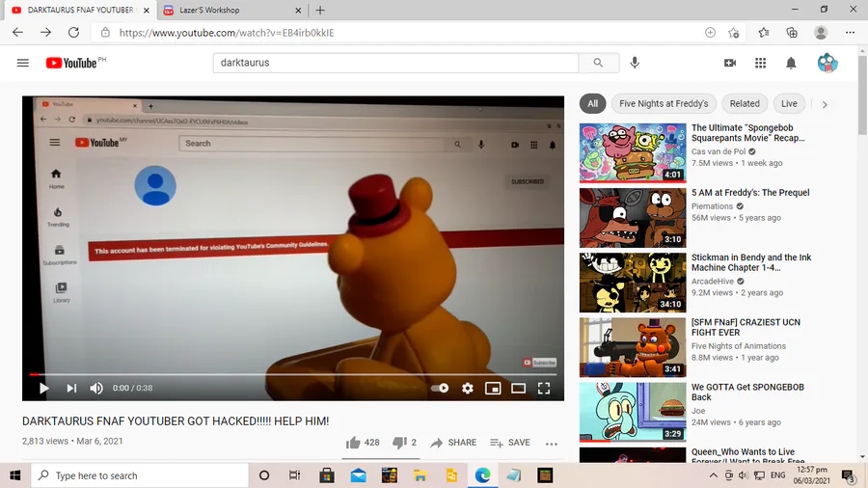
Task: Open the account avatar menu
Action: point(827,63)
